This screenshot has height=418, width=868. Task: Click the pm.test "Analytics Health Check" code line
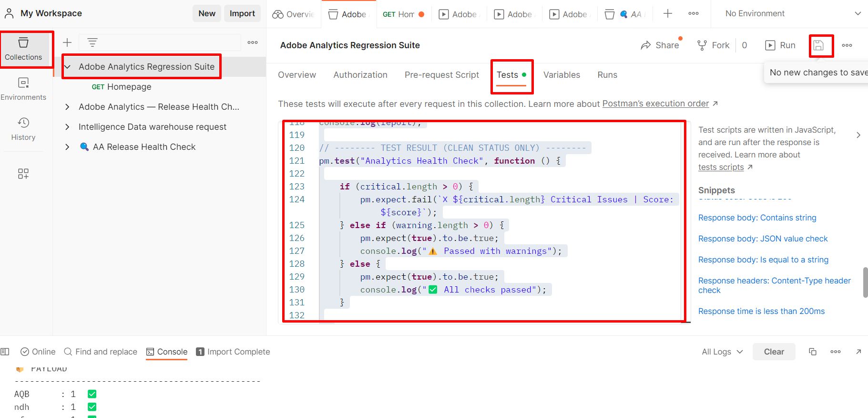point(440,161)
